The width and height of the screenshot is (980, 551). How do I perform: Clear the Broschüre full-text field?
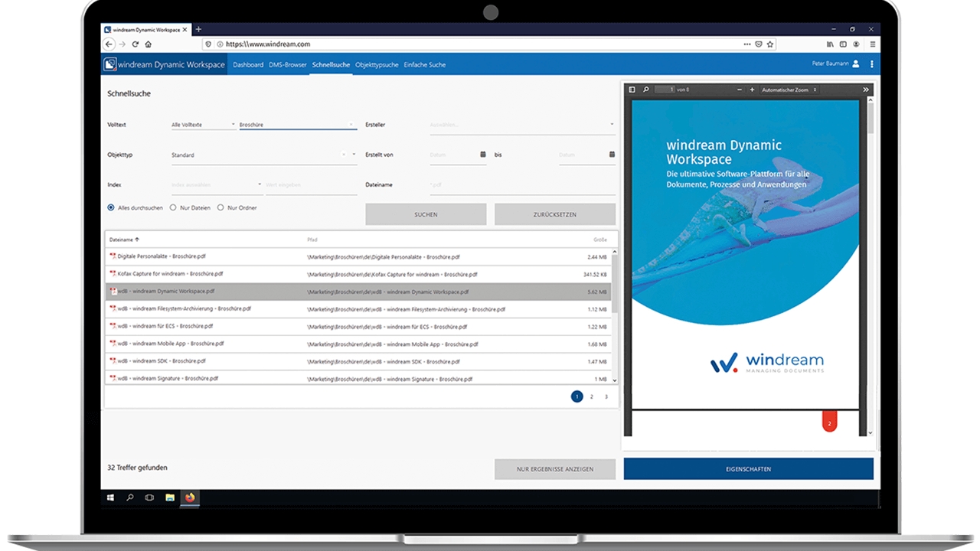coord(351,124)
